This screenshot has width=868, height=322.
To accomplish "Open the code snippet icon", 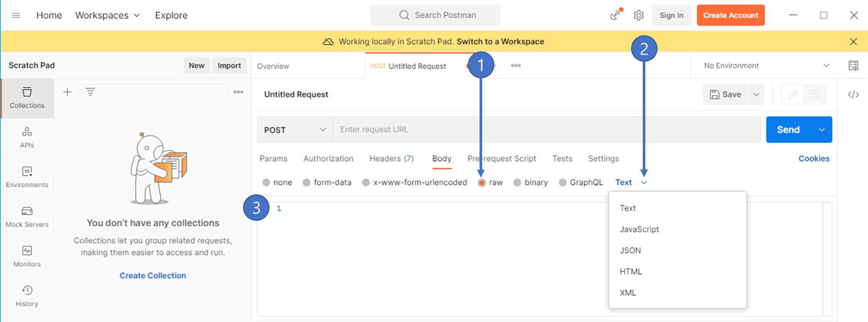I will tap(853, 94).
